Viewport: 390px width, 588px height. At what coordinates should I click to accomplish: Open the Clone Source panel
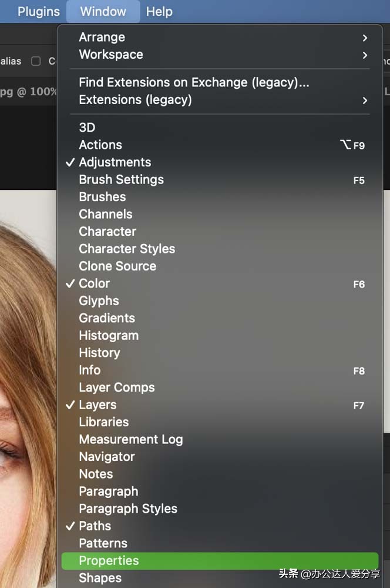220,266
